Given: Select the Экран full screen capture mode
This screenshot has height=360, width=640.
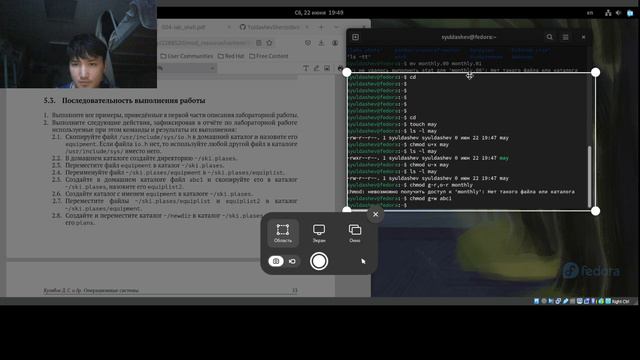Looking at the screenshot, I should 319,233.
